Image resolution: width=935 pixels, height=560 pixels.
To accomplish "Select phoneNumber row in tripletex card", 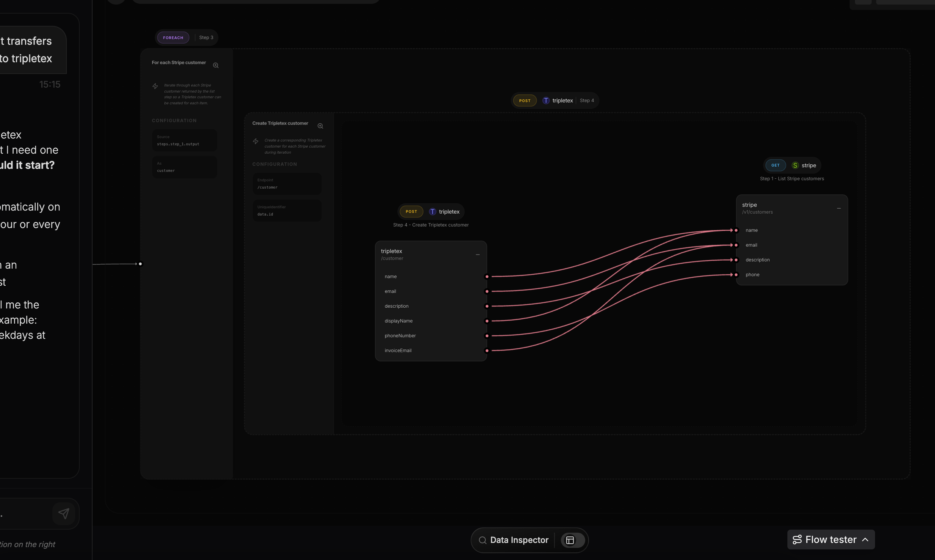I will coord(431,336).
